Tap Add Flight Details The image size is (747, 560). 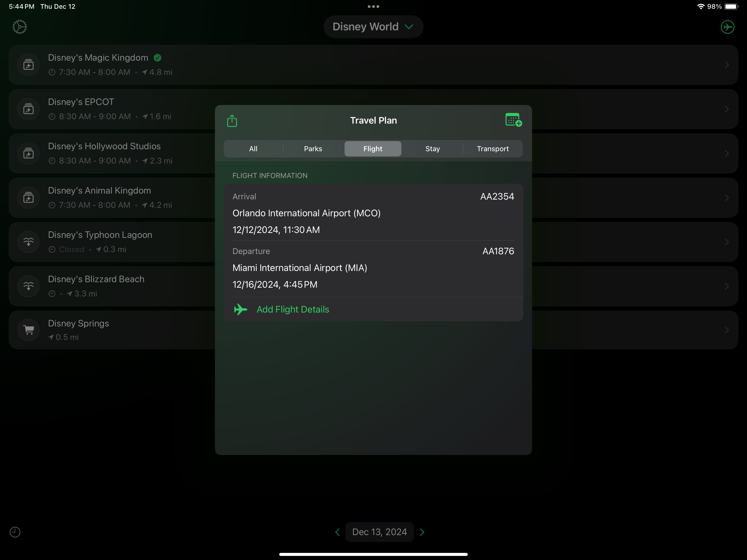click(x=293, y=309)
